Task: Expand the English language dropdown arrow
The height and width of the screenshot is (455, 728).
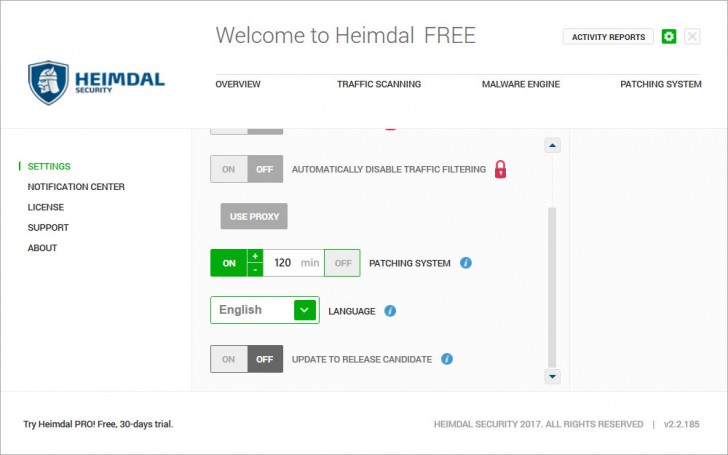Action: click(305, 310)
